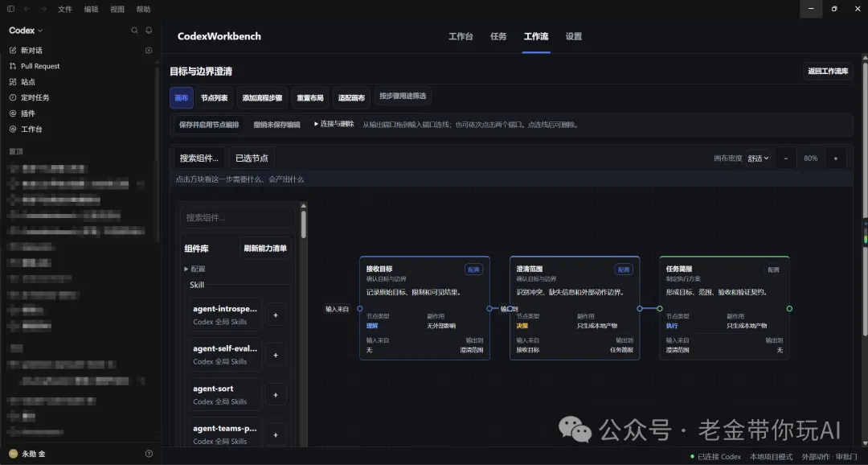The image size is (868, 465).
Task: Switch to the 设置 tab
Action: (x=574, y=36)
